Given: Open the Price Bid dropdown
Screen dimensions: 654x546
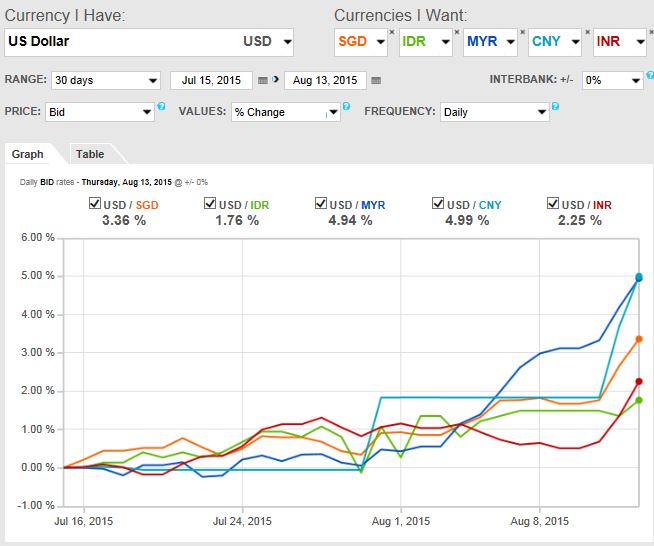Looking at the screenshot, I should point(100,112).
